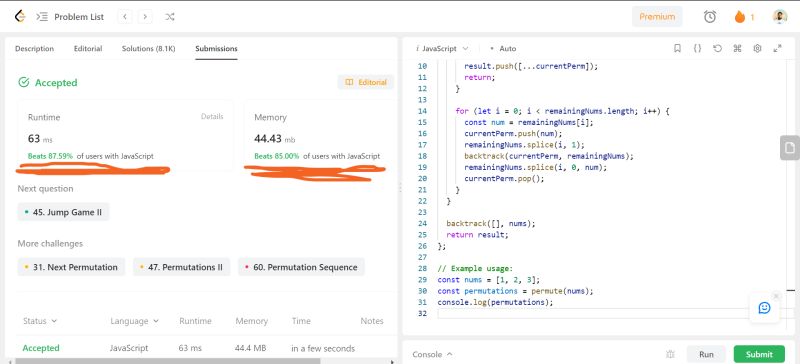The image size is (800, 364).
Task: Click code line 'return result;'
Action: click(478, 235)
